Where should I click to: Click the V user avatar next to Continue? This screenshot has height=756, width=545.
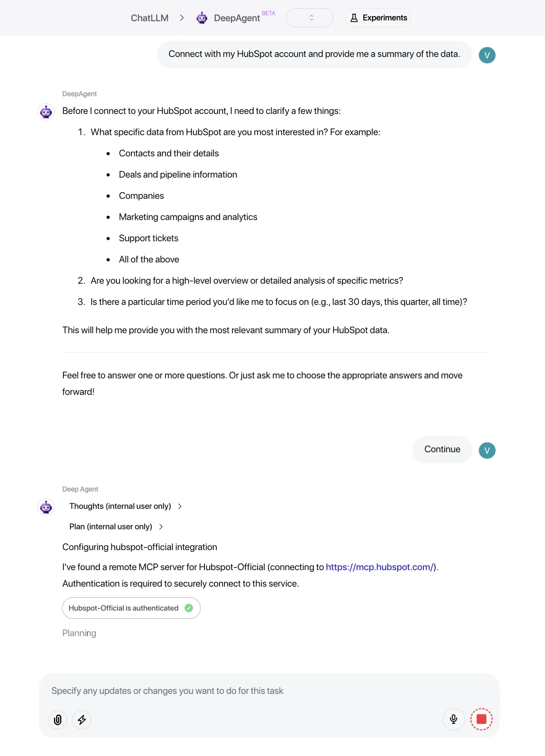click(487, 450)
